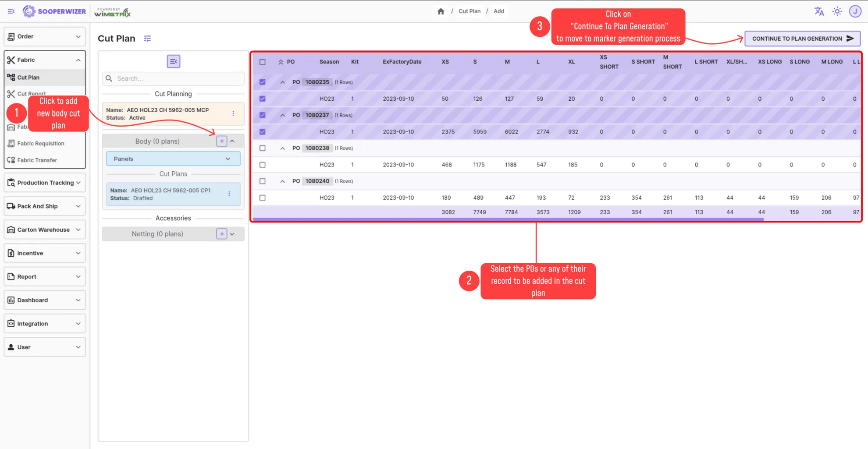Expand the Netting section
Screen dimensions: 868x449
pos(232,233)
